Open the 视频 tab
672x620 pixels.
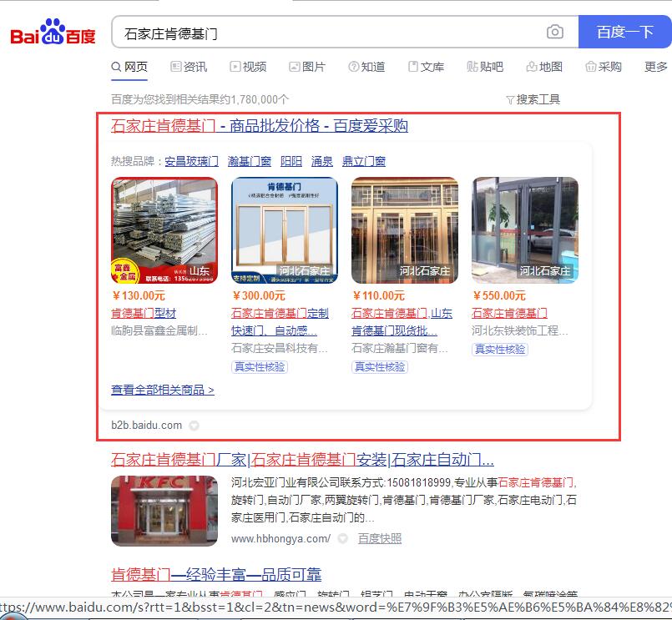[248, 67]
